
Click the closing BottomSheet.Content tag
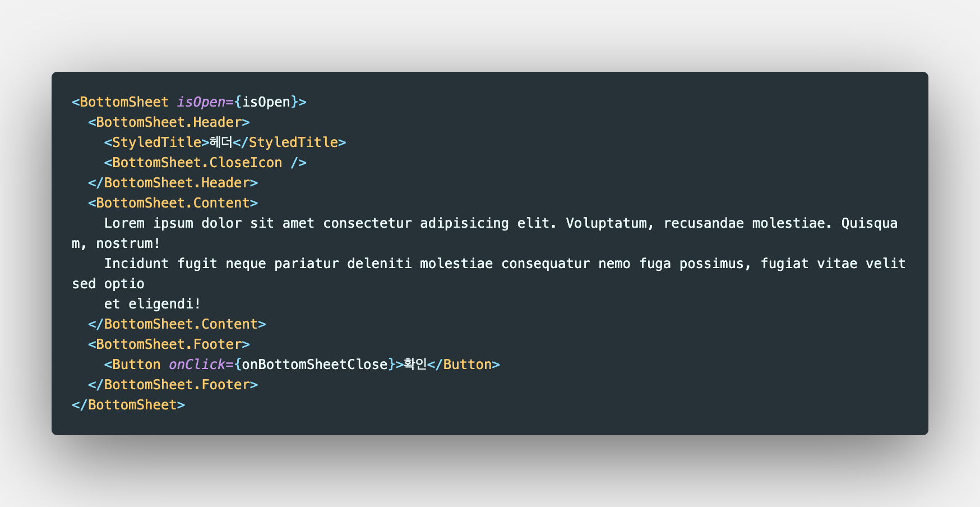177,324
